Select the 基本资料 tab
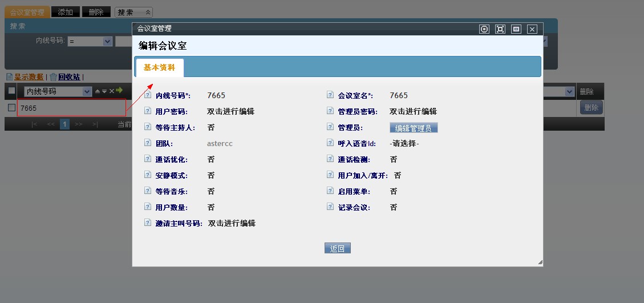Viewport: 644px width, 303px height. coord(159,67)
